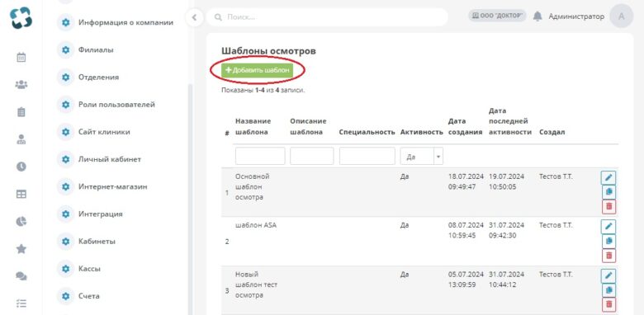
Task: Sort by Специальность column header
Action: 367,132
